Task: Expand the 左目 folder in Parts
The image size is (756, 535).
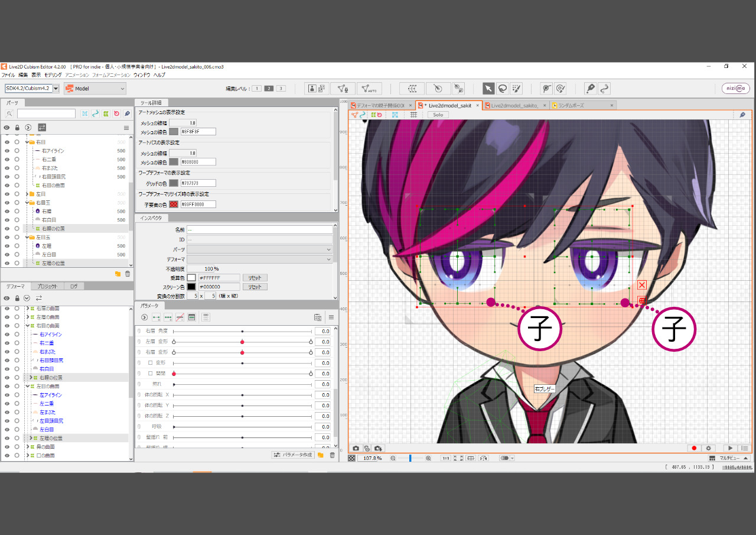Action: [x=27, y=194]
